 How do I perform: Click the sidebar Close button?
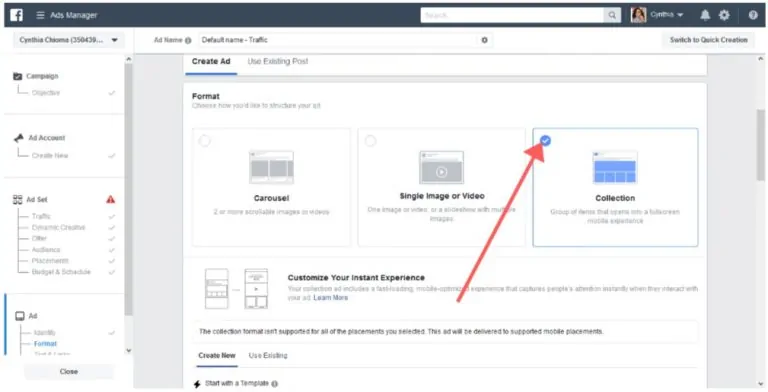click(x=69, y=372)
